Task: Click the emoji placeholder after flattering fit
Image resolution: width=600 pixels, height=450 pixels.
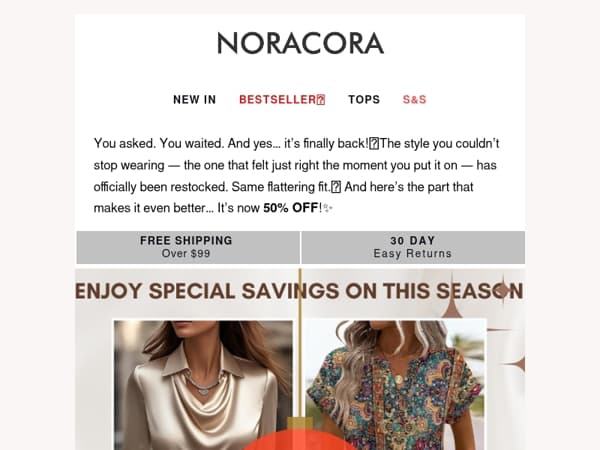Action: pyautogui.click(x=336, y=187)
